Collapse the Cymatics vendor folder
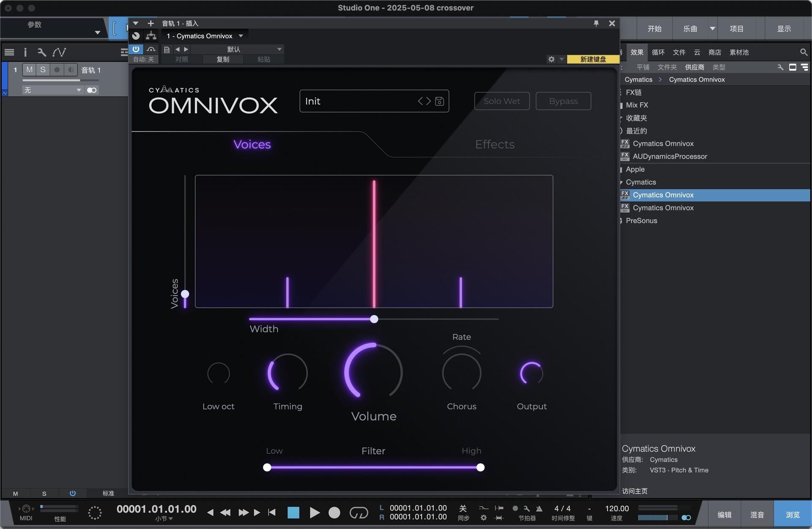 pos(621,183)
